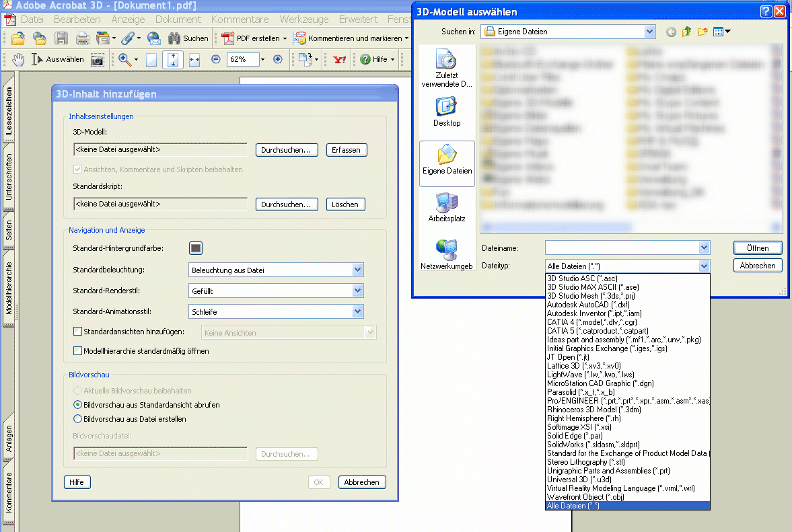Click the organizer file-box icon

102,38
